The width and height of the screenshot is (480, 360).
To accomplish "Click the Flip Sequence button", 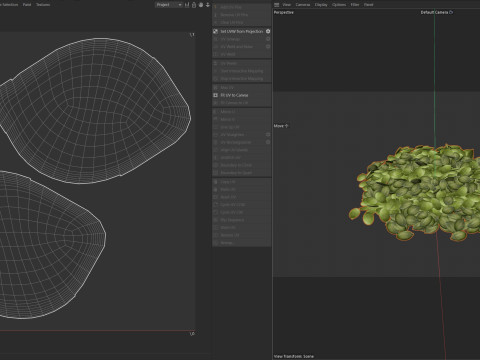I will 242,220.
